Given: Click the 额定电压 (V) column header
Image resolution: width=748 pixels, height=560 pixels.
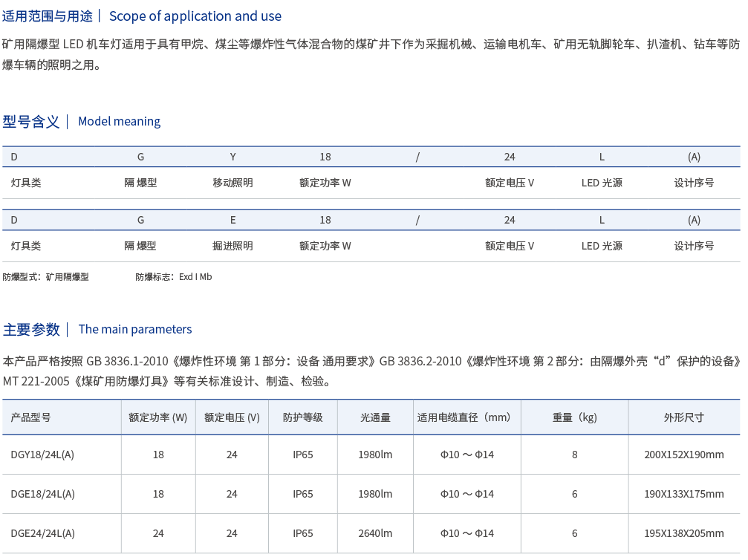Looking at the screenshot, I should 232,418.
